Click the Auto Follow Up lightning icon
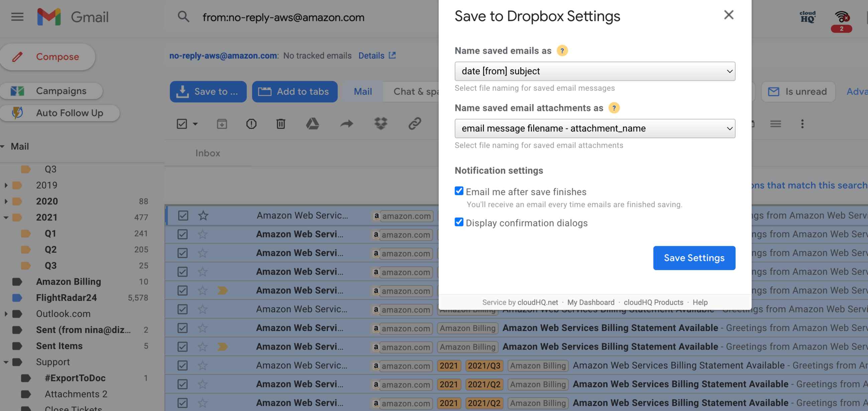The height and width of the screenshot is (411, 868). point(17,112)
